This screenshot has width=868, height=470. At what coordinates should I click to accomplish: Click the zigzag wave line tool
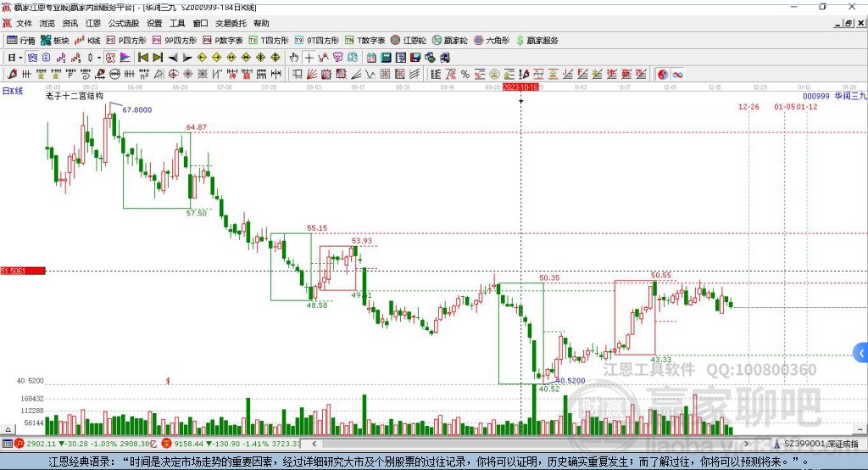pyautogui.click(x=370, y=74)
